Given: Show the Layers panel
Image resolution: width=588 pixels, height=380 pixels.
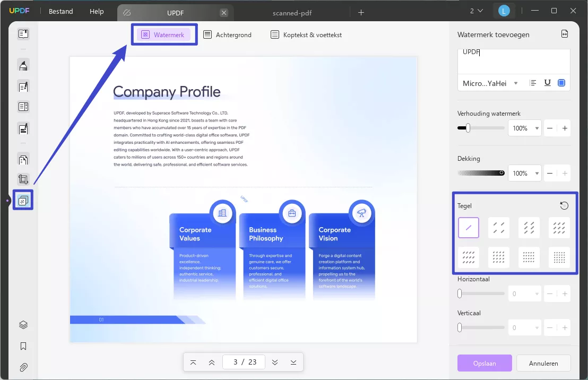Looking at the screenshot, I should [23, 325].
